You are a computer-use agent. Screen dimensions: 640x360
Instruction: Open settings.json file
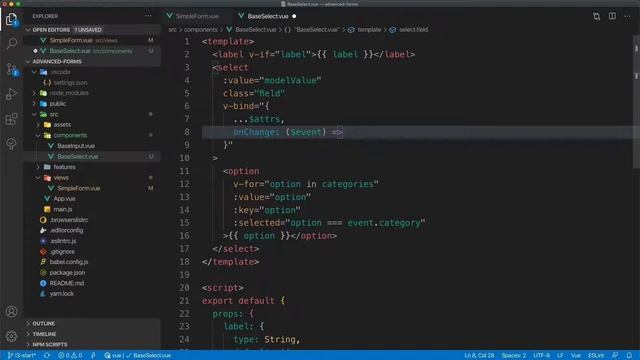point(92,82)
